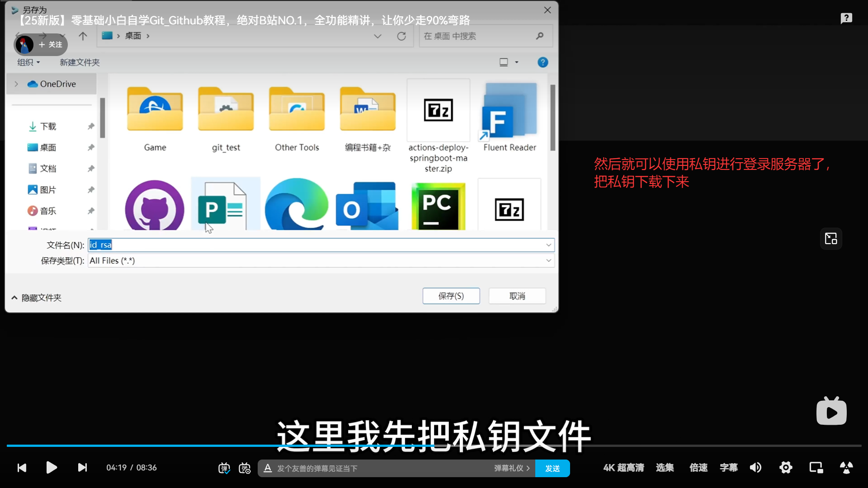Expand the file name dropdown
This screenshot has height=488, width=868.
coord(548,245)
